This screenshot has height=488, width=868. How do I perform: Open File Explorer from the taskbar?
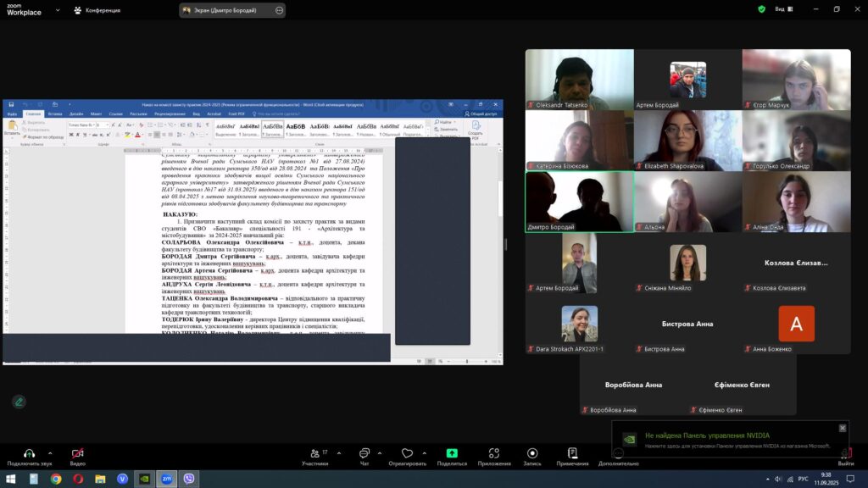click(100, 479)
